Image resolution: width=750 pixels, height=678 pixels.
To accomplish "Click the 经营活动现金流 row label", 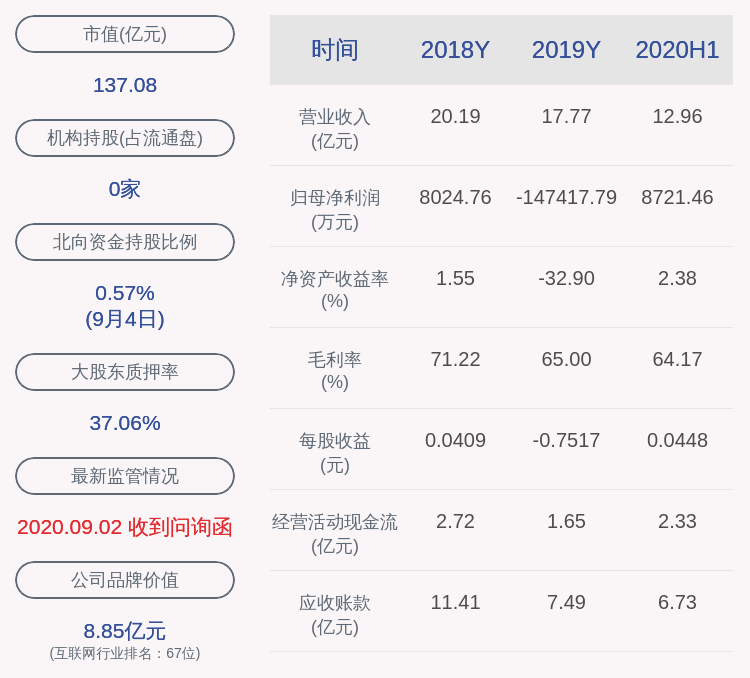I will pyautogui.click(x=335, y=534).
